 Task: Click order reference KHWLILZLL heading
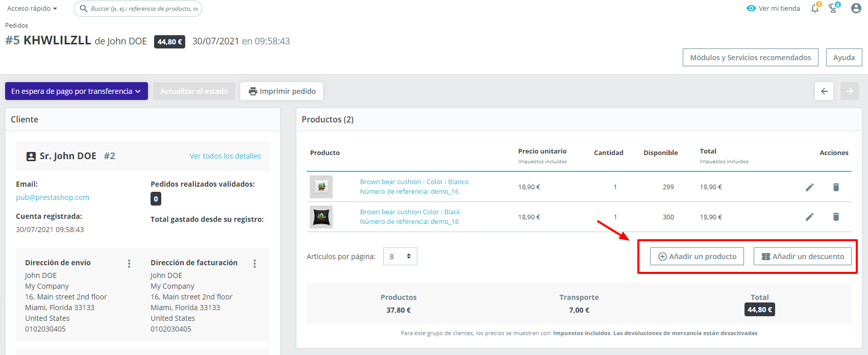click(x=57, y=40)
